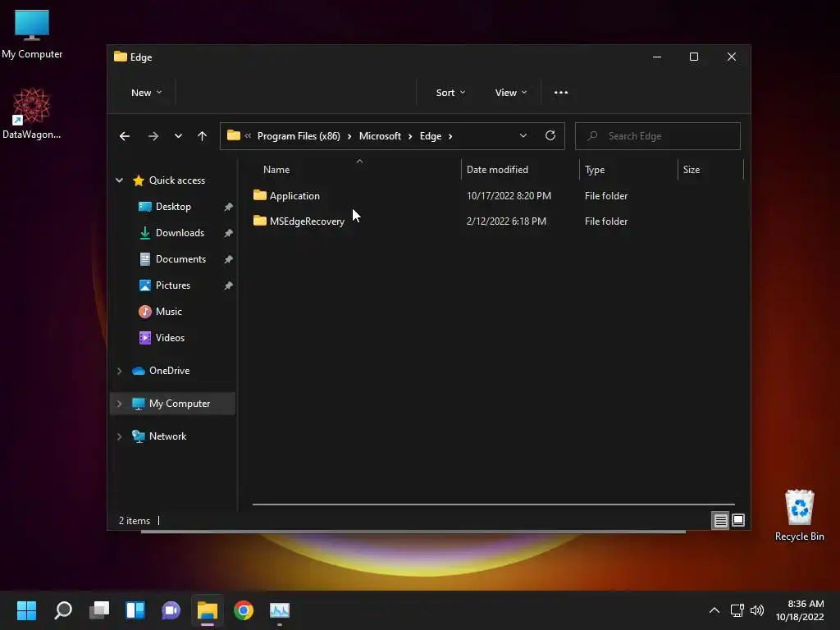Expand the OneDrive tree node
The image size is (840, 630).
(x=120, y=371)
